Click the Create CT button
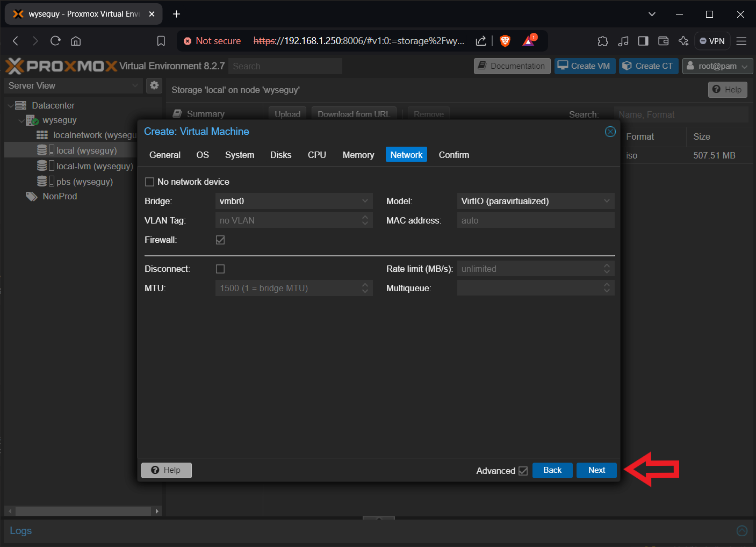Image resolution: width=756 pixels, height=547 pixels. (x=649, y=66)
